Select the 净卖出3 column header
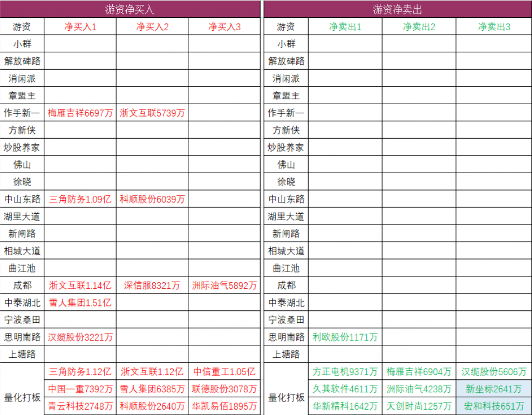 [494, 26]
